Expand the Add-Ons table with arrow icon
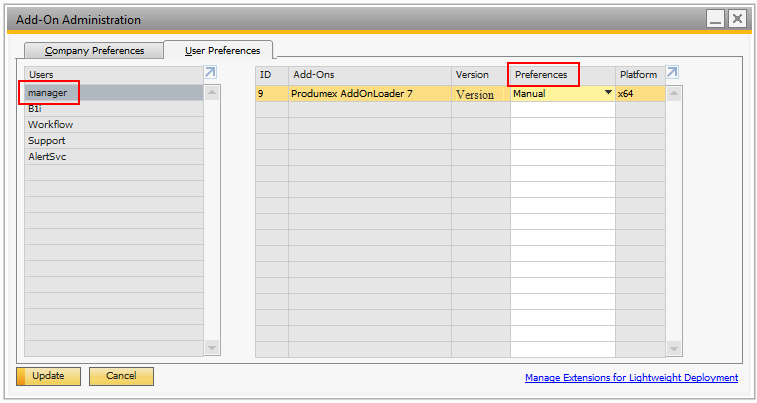The width and height of the screenshot is (757, 403). 672,73
